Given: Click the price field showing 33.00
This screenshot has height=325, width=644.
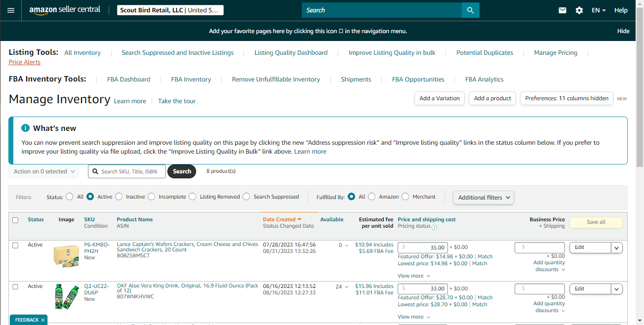Looking at the screenshot, I should tap(422, 288).
